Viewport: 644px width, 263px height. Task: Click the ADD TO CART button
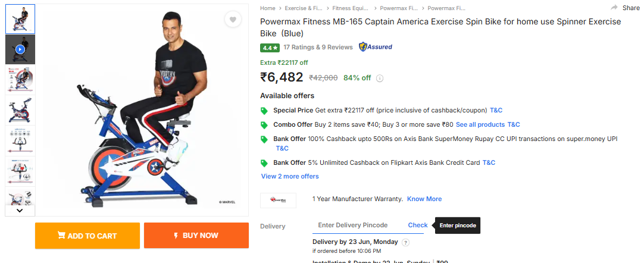pos(87,236)
